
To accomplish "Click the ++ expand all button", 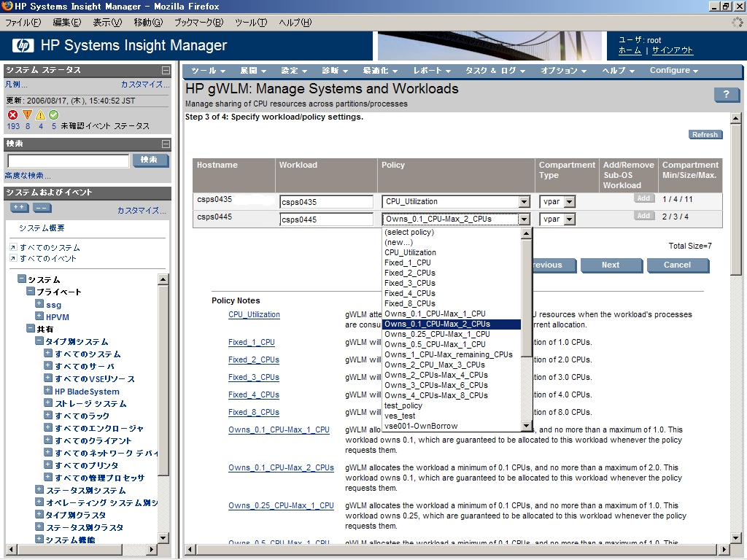I will 20,208.
